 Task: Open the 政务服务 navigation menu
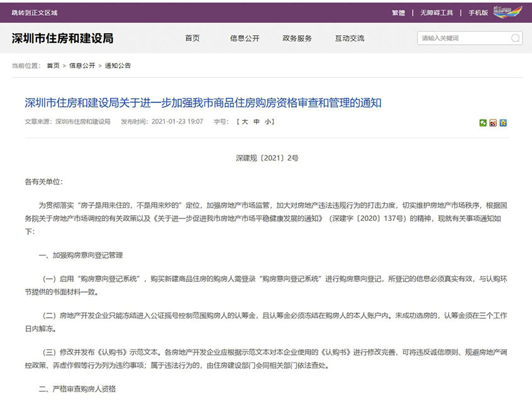point(297,38)
